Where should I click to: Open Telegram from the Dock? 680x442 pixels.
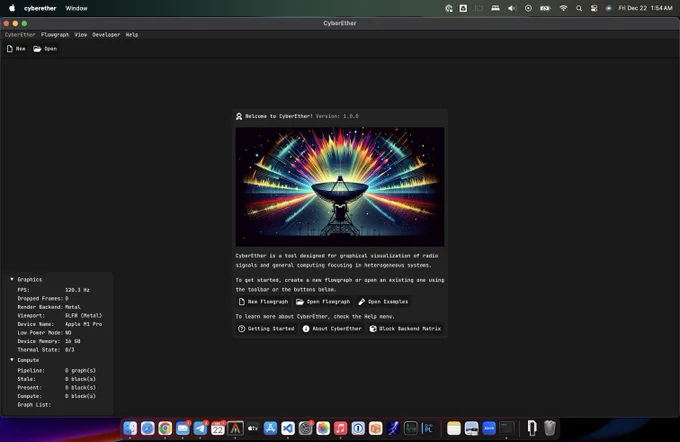point(200,428)
